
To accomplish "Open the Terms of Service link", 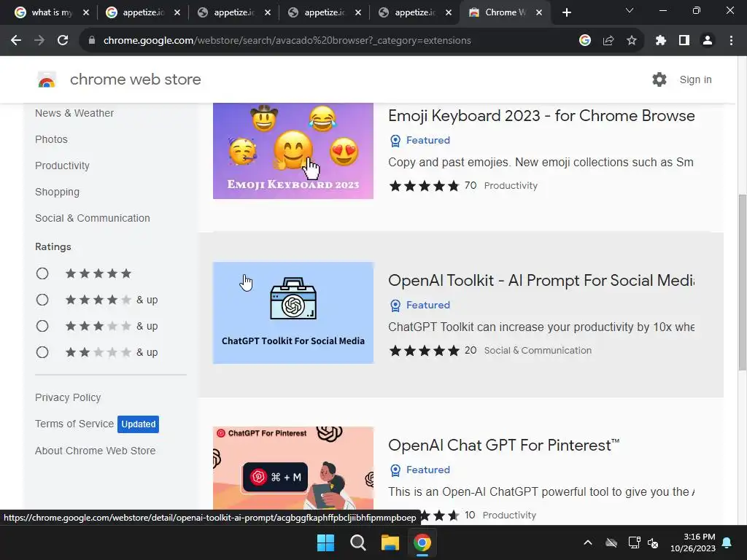I will tap(74, 424).
